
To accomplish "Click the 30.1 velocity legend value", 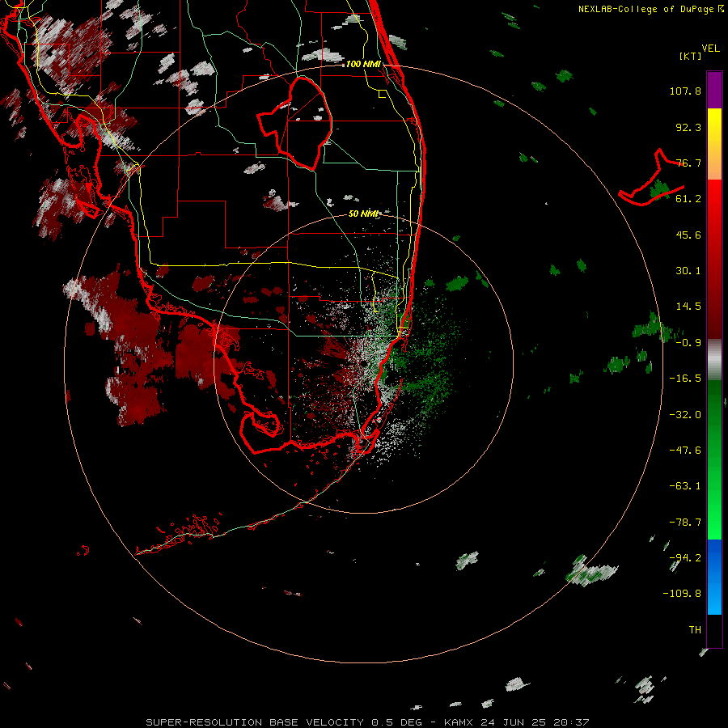I will 688,271.
